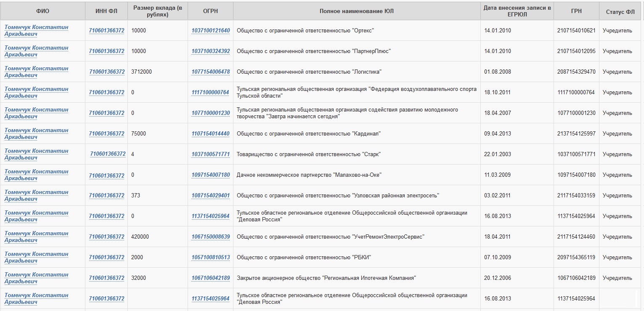Viewport: 644px width, 311px height.
Task: Click the "ИНН ФЛ" column header
Action: 106,11
